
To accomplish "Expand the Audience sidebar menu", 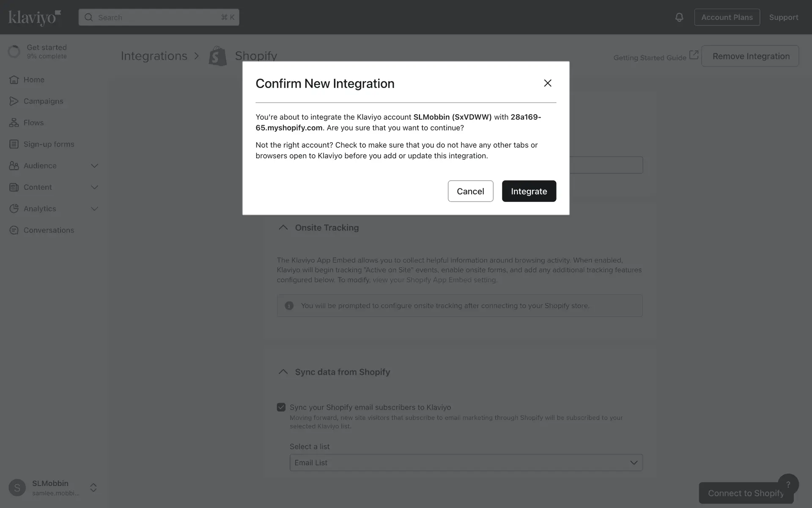I will coord(94,166).
